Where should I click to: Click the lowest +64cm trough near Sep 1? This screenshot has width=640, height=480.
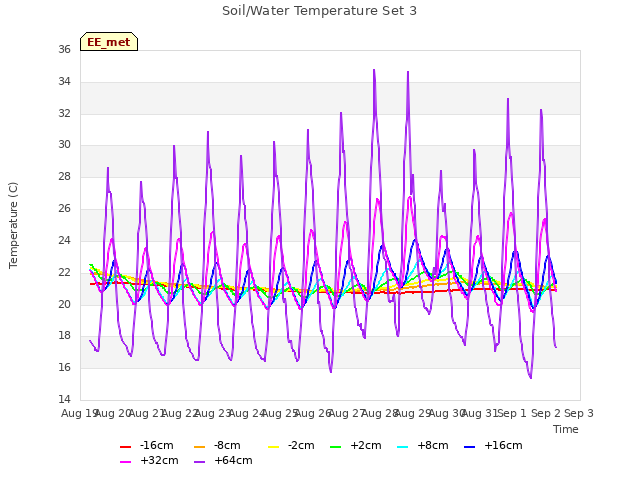(x=531, y=378)
